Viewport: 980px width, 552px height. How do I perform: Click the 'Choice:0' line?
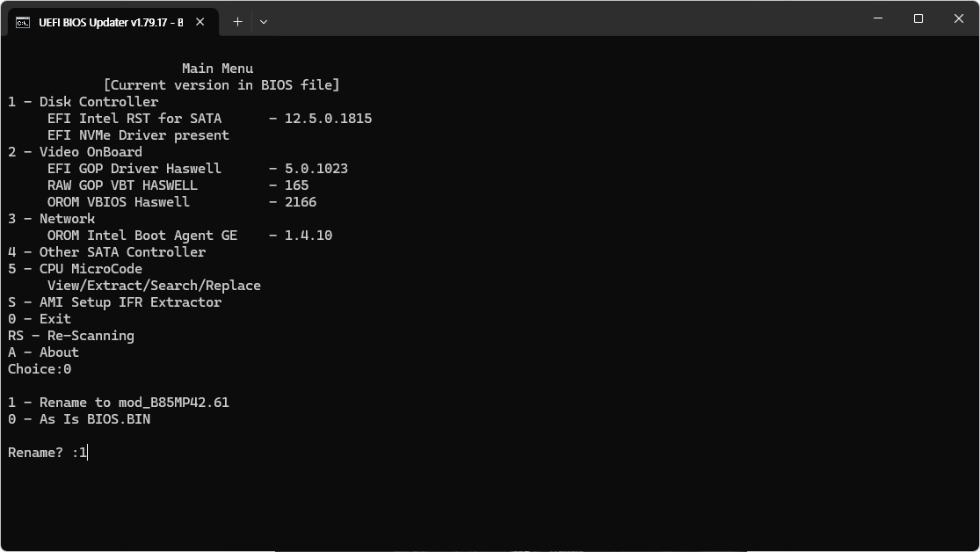click(40, 369)
